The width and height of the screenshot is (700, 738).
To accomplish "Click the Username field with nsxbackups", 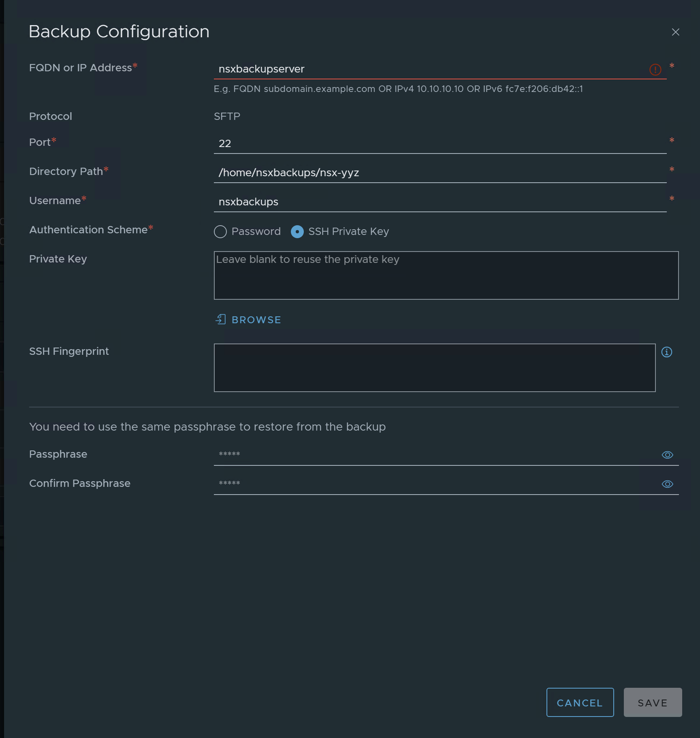I will tap(440, 202).
